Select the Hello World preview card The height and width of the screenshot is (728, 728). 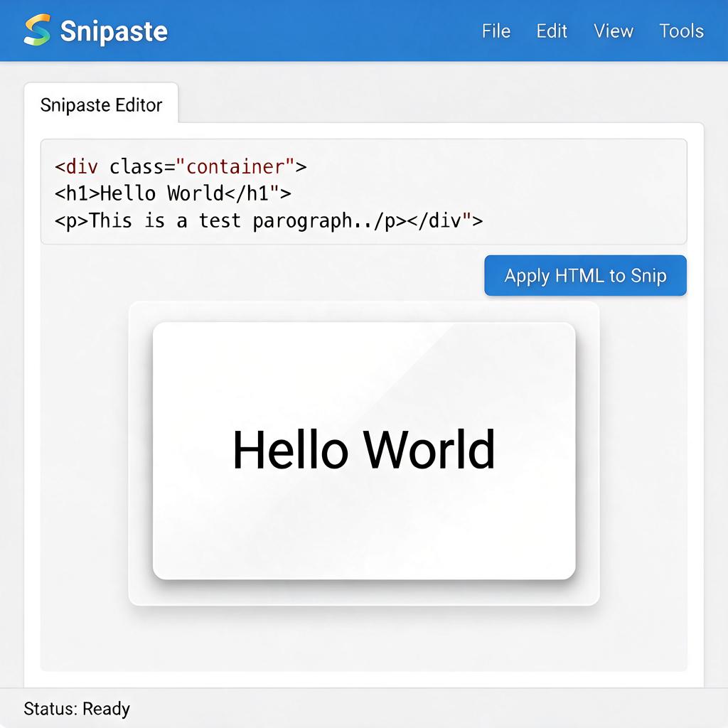(364, 450)
